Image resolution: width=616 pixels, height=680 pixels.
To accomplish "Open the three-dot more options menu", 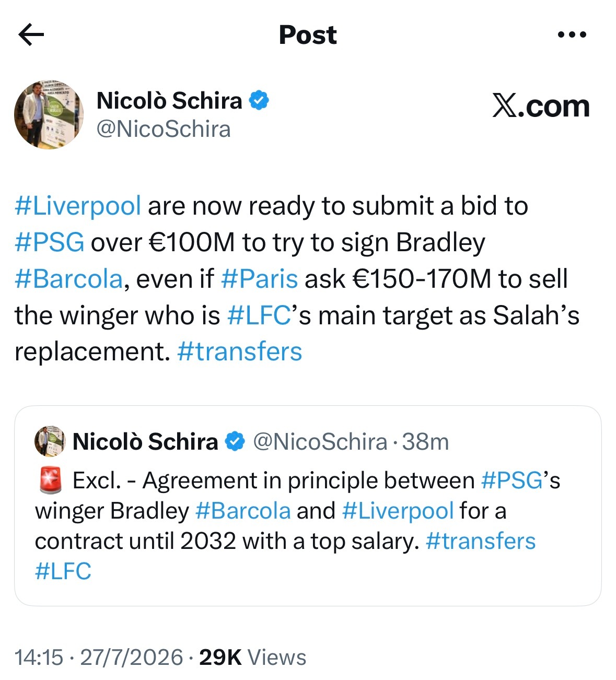I will (572, 35).
